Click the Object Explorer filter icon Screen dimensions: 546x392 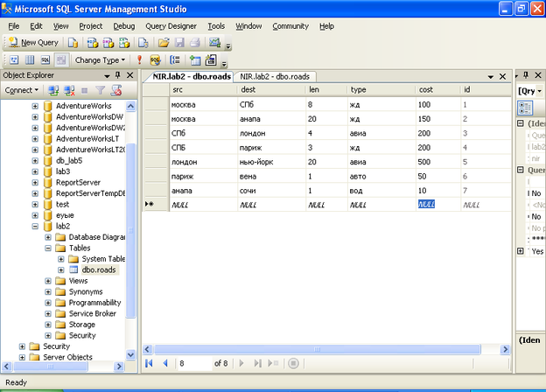99,90
